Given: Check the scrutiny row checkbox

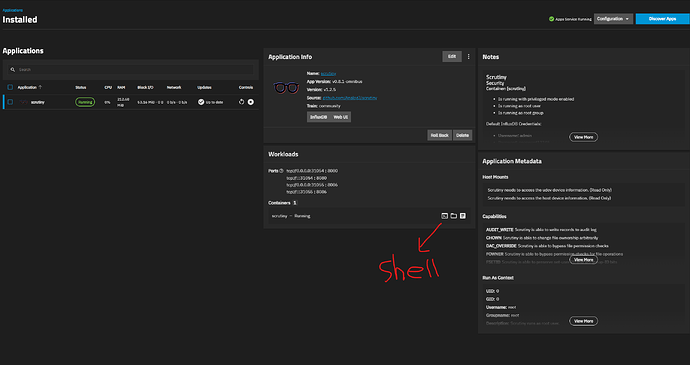Looking at the screenshot, I should (10, 102).
